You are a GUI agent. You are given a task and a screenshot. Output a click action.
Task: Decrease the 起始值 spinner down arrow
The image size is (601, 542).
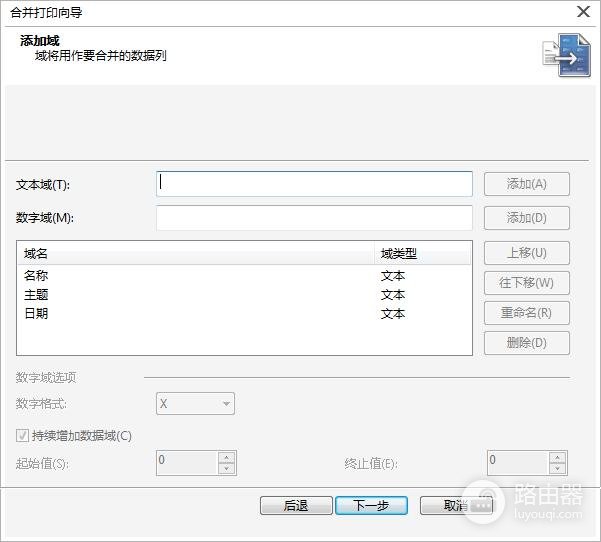coord(227,468)
